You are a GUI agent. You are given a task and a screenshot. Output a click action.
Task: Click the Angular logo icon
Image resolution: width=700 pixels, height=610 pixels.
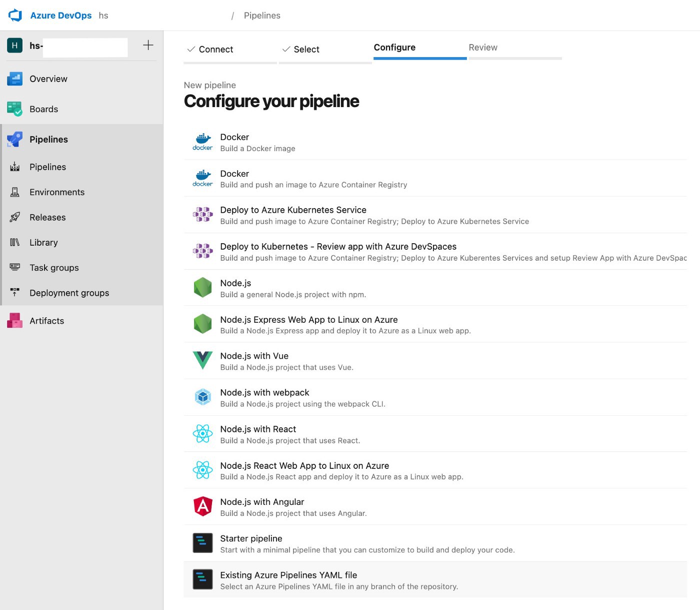tap(202, 506)
